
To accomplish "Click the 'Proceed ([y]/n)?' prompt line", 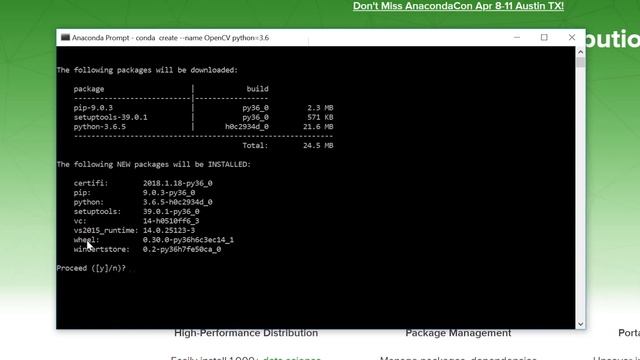I will (91, 268).
